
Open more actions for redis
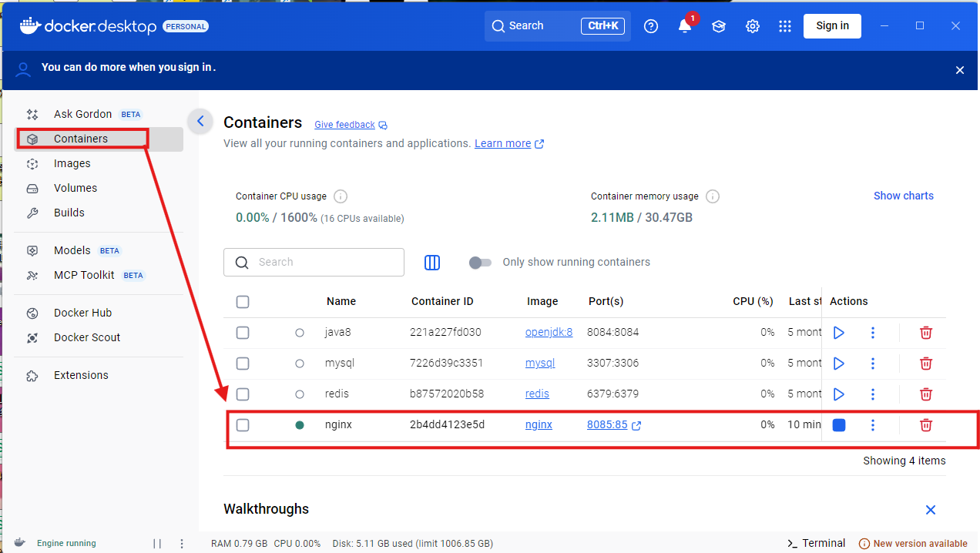point(873,394)
